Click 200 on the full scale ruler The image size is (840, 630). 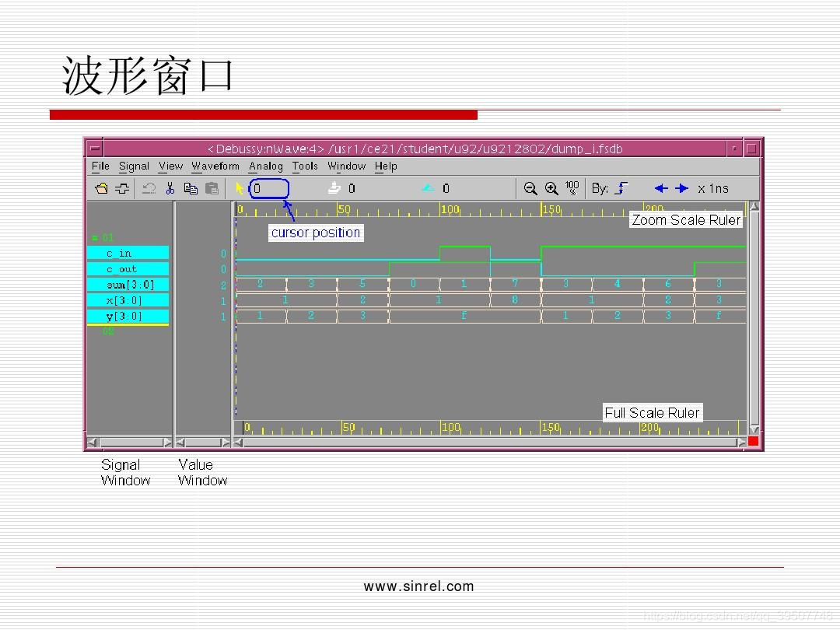click(x=649, y=428)
